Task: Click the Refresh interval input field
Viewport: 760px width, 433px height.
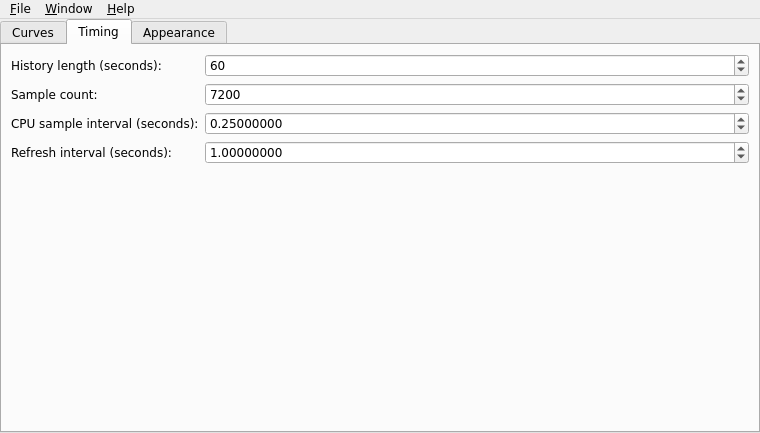Action: (x=470, y=153)
